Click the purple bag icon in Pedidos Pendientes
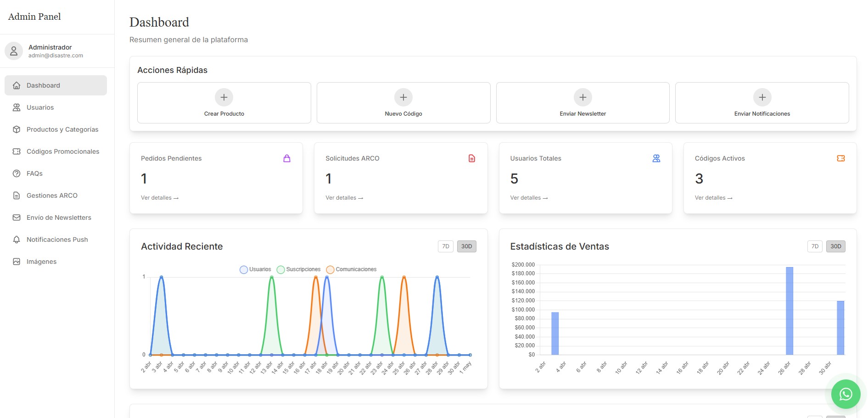 pyautogui.click(x=287, y=158)
